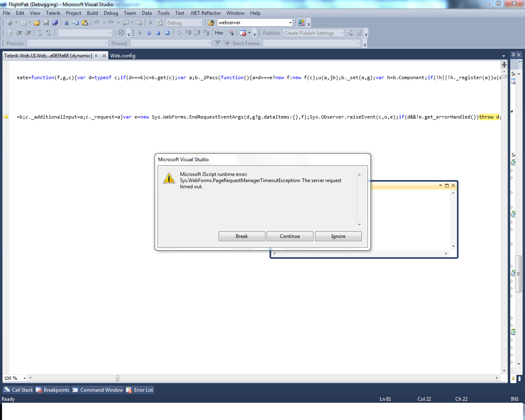Switch to the Web.config tab
This screenshot has width=525, height=420.
point(123,56)
